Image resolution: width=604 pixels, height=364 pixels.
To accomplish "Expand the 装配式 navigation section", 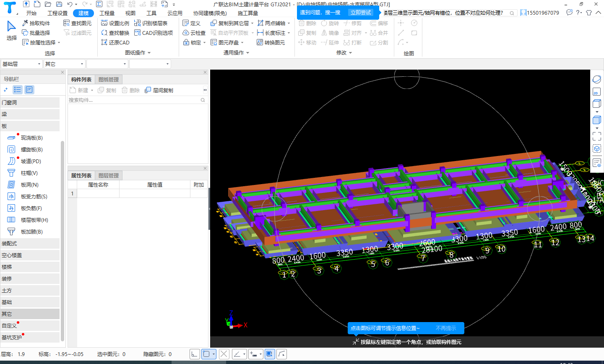I will (x=30, y=243).
